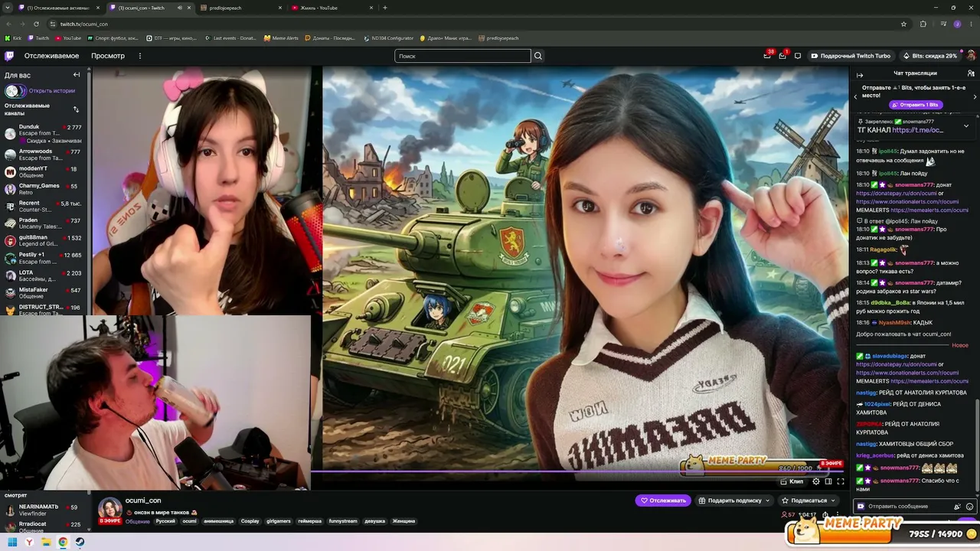This screenshot has width=980, height=551.
Task: Open Просмотр navigation item
Action: pos(108,56)
